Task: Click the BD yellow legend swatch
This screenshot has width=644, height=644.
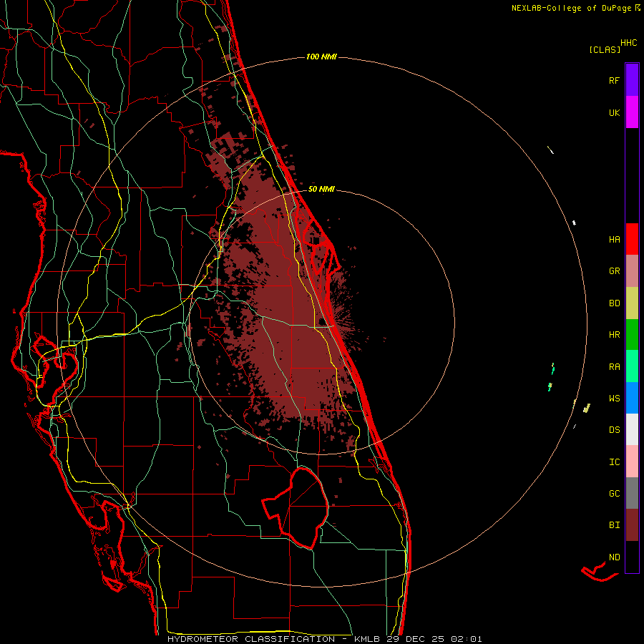Action: [632, 303]
